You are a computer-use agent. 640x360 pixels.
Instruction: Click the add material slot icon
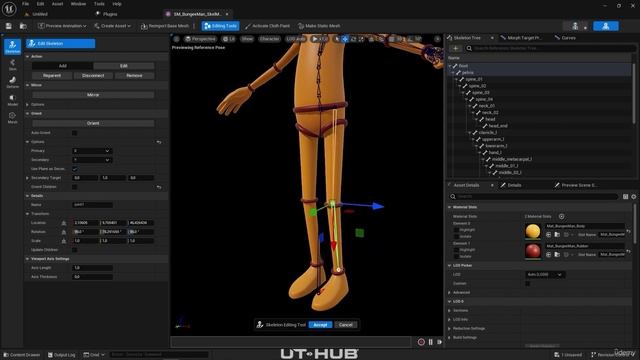point(562,216)
